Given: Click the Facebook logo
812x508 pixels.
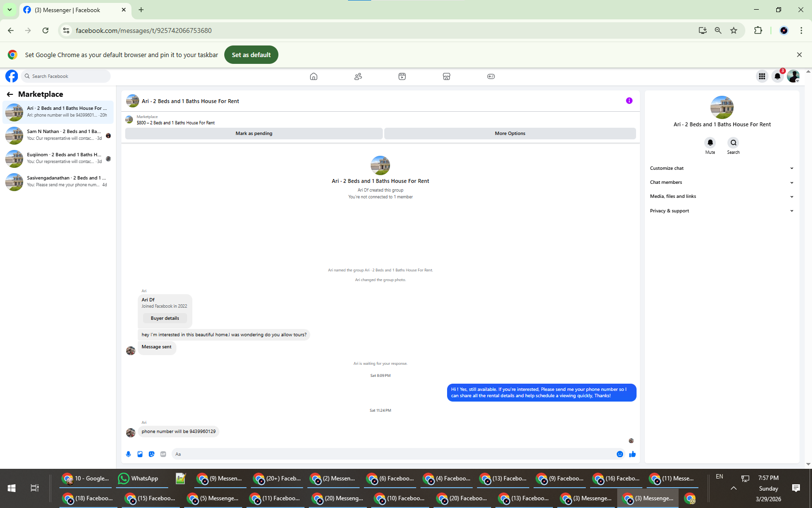Looking at the screenshot, I should (x=12, y=76).
